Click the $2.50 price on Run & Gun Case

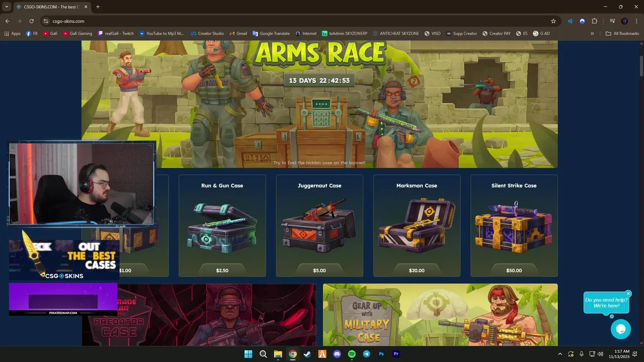[x=222, y=270]
